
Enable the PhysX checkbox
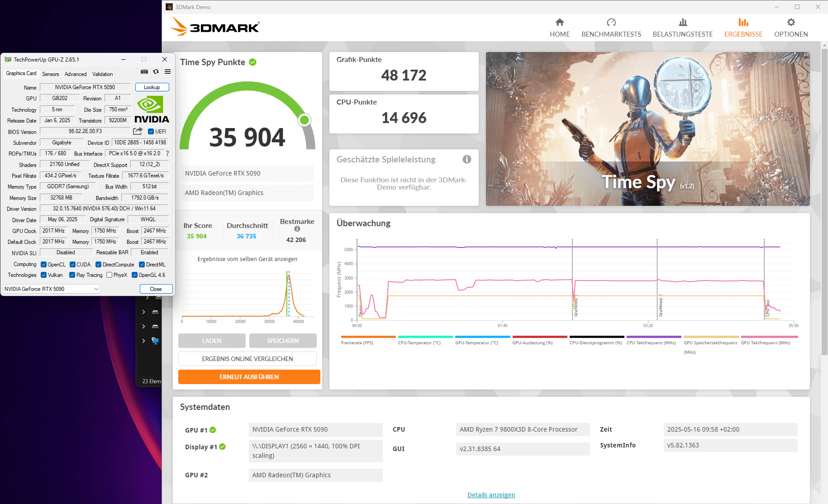(109, 275)
